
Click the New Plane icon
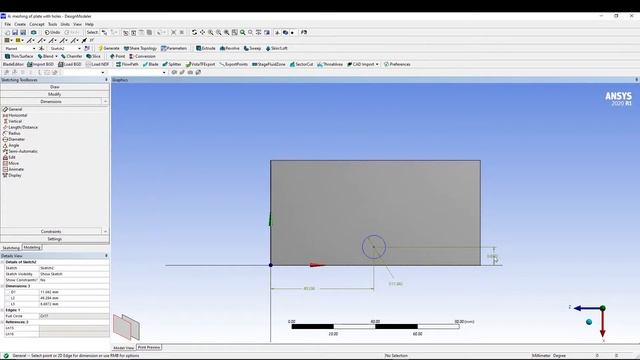[x=42, y=48]
